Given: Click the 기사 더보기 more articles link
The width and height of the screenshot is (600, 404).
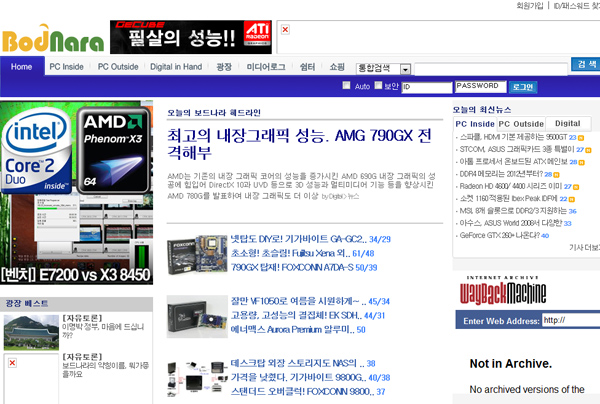Looking at the screenshot, I should pyautogui.click(x=584, y=248).
